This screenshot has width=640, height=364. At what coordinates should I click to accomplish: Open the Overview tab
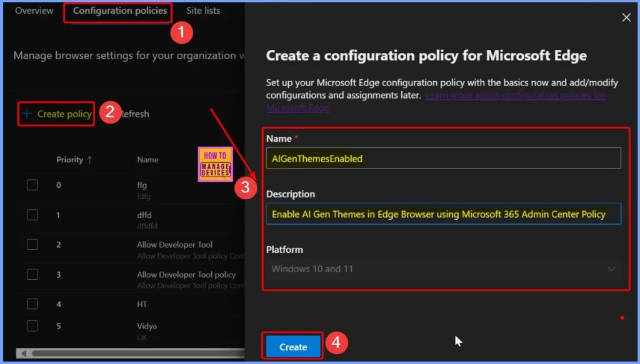pos(34,11)
